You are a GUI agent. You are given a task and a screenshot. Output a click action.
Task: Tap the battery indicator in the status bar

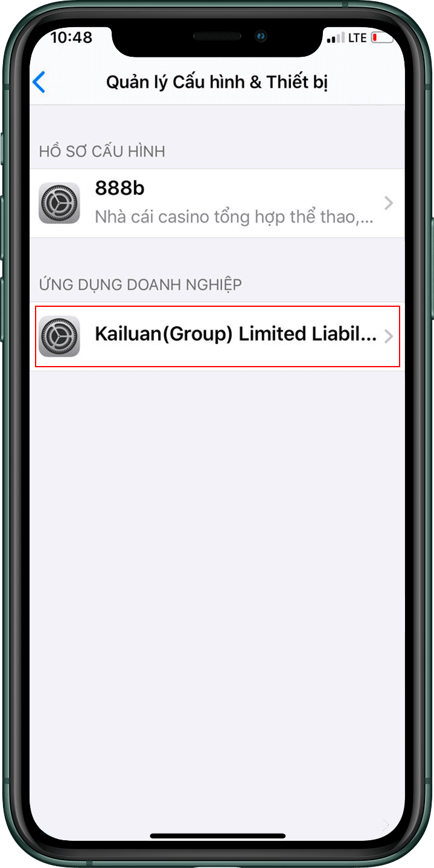point(382,38)
